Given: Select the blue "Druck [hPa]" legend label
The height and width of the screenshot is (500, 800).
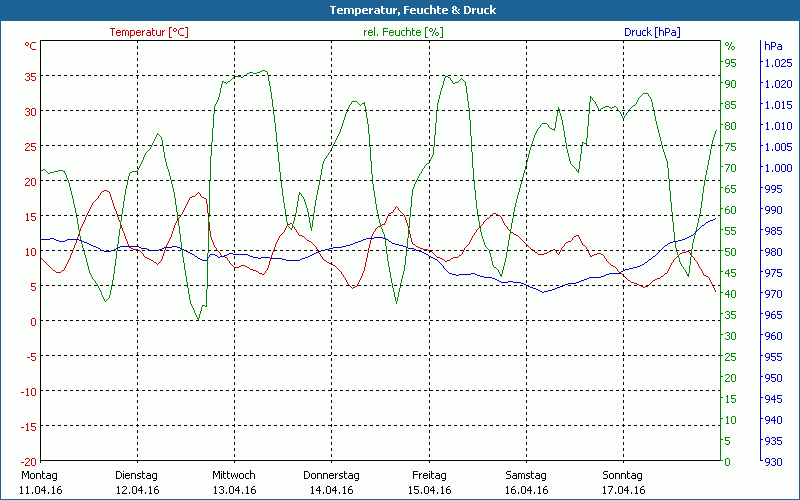Looking at the screenshot, I should (652, 32).
